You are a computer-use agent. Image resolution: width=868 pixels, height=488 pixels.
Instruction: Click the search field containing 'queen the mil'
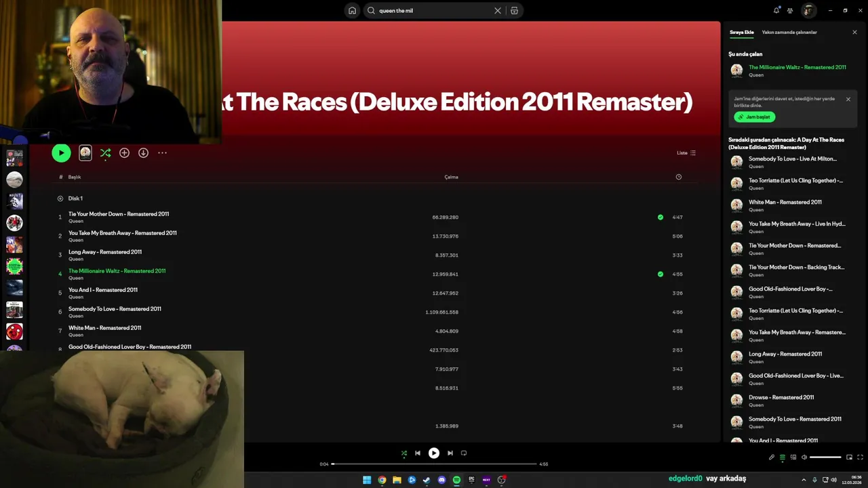434,11
